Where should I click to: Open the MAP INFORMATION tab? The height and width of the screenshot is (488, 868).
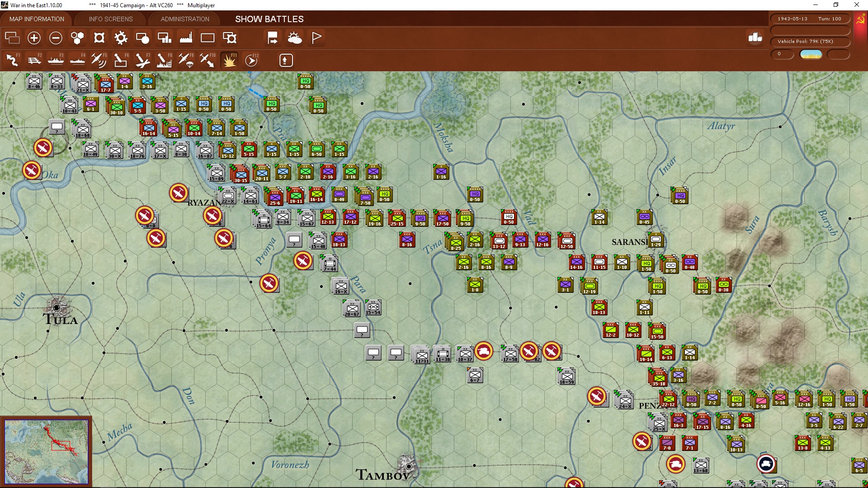pos(37,19)
